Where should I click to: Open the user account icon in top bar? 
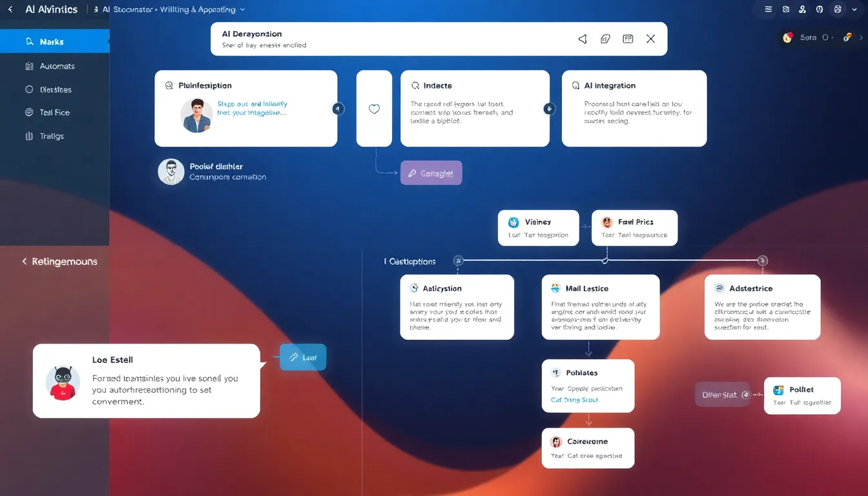pyautogui.click(x=802, y=10)
